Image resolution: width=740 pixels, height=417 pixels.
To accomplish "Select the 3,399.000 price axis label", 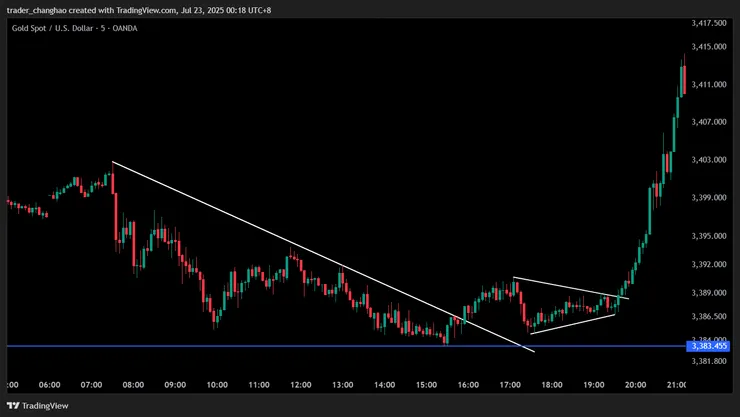I will (x=709, y=198).
